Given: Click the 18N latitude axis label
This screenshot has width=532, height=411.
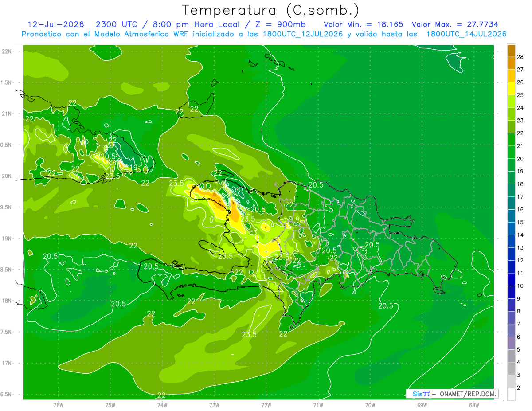Looking at the screenshot, I should click(7, 301).
